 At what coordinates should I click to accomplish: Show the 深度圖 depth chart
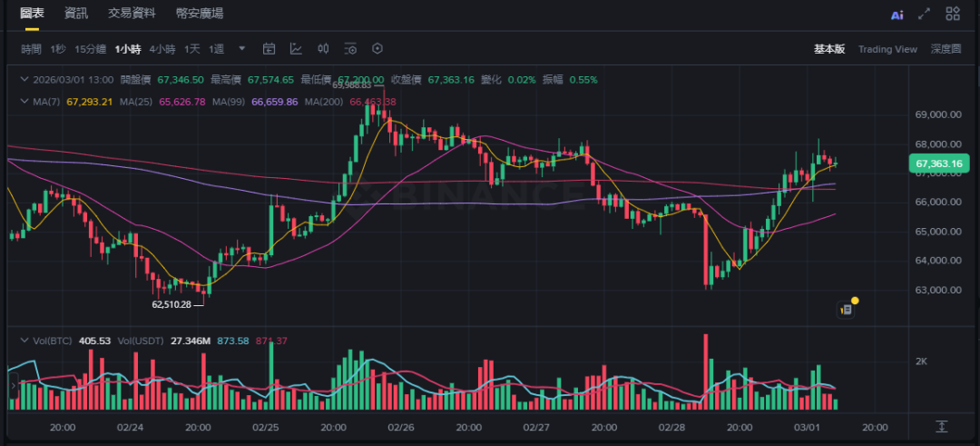tap(946, 49)
